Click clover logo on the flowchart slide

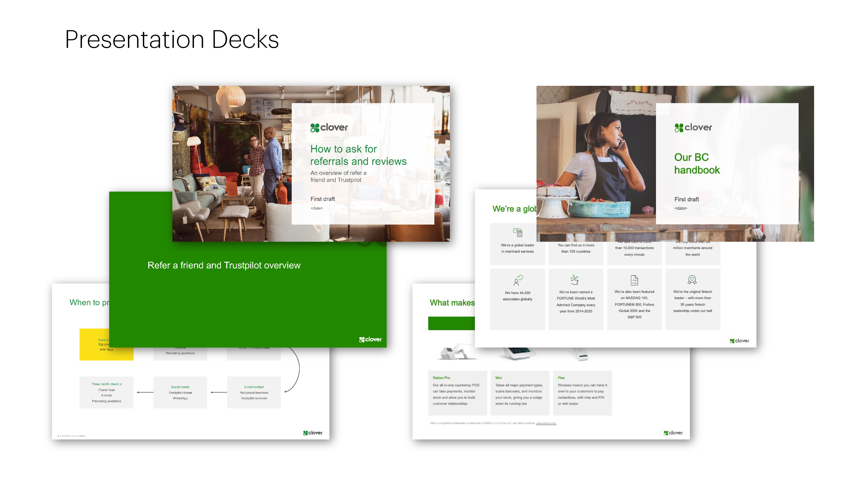(x=313, y=433)
